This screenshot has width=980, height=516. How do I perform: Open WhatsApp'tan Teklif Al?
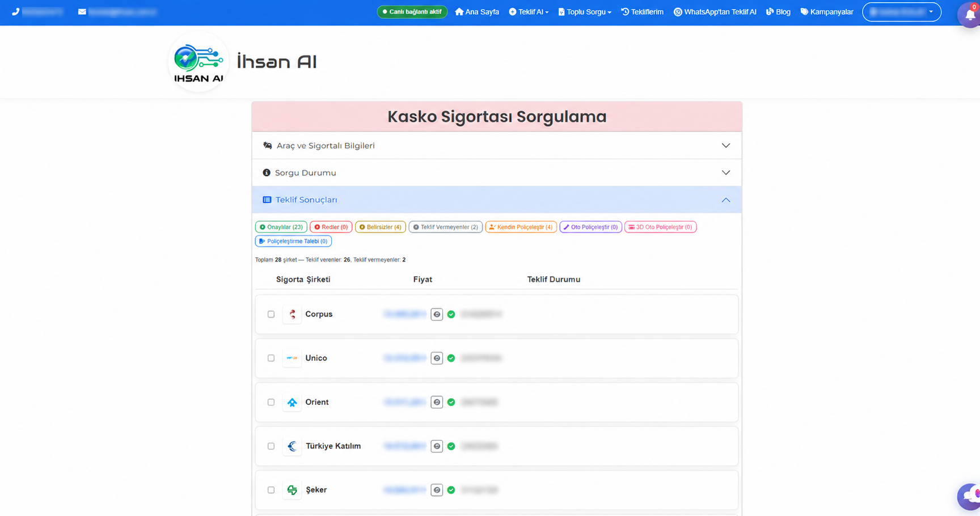click(715, 11)
